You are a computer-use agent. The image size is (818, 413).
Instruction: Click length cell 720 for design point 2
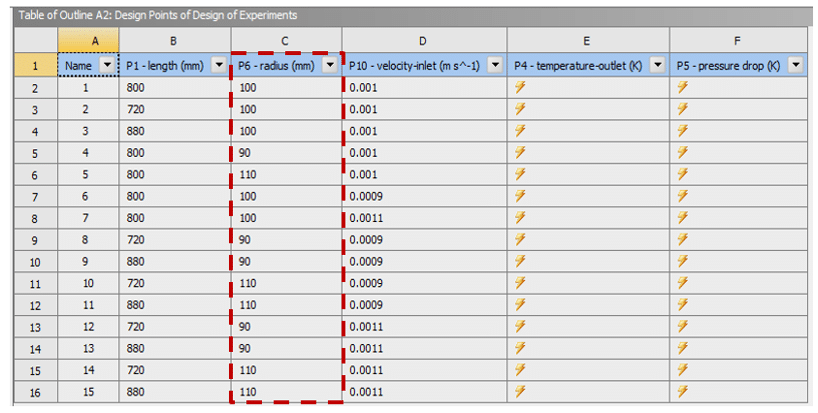[174, 110]
